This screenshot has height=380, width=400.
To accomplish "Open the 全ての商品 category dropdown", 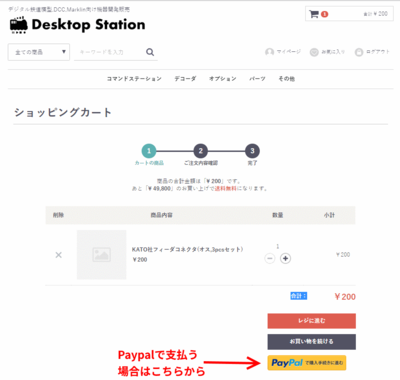I will tap(39, 52).
